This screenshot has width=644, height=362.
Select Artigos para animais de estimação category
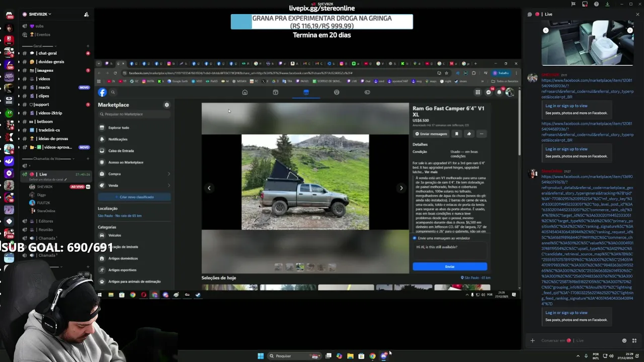tap(134, 282)
